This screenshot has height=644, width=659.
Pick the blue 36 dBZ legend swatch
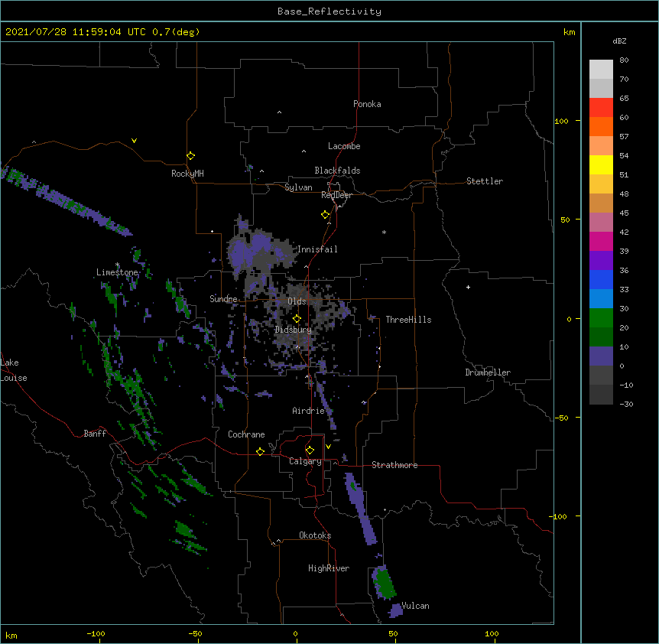(601, 279)
